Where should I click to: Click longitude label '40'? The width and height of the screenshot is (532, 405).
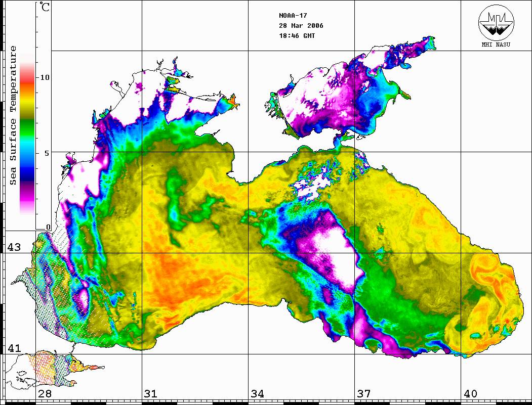click(x=470, y=393)
